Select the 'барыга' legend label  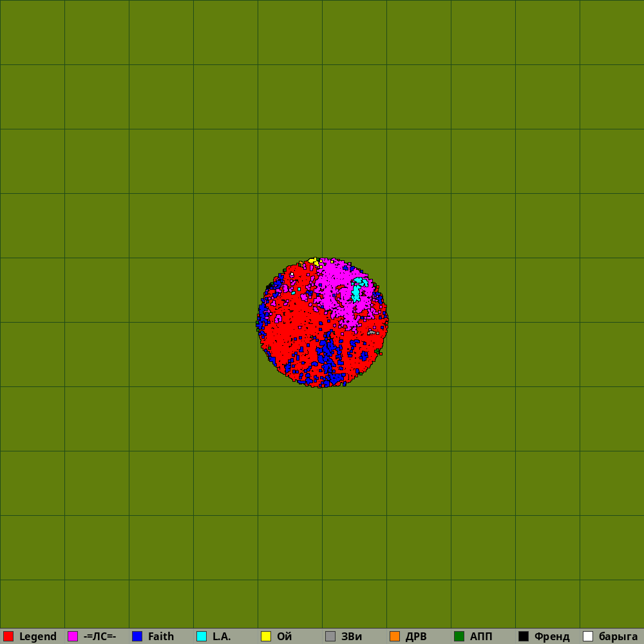coord(618,637)
